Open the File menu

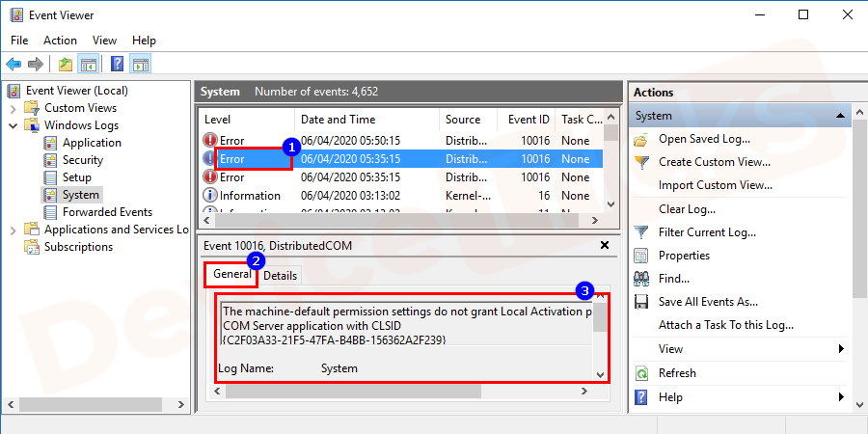pos(19,41)
